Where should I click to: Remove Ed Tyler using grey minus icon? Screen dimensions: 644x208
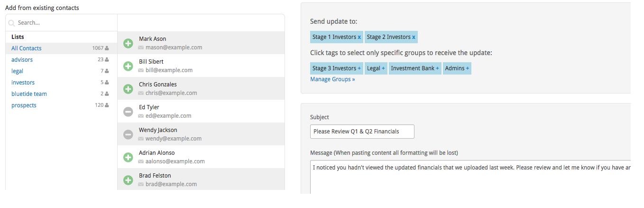click(x=128, y=112)
